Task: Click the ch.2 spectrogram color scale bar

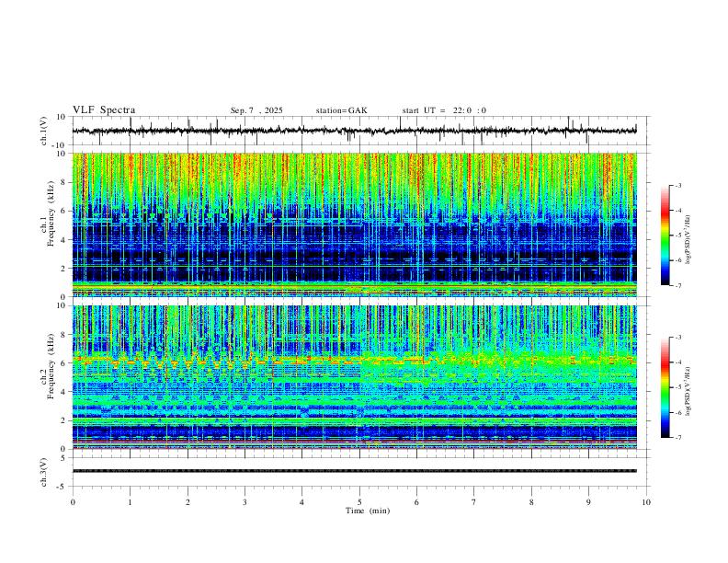Action: [665, 387]
